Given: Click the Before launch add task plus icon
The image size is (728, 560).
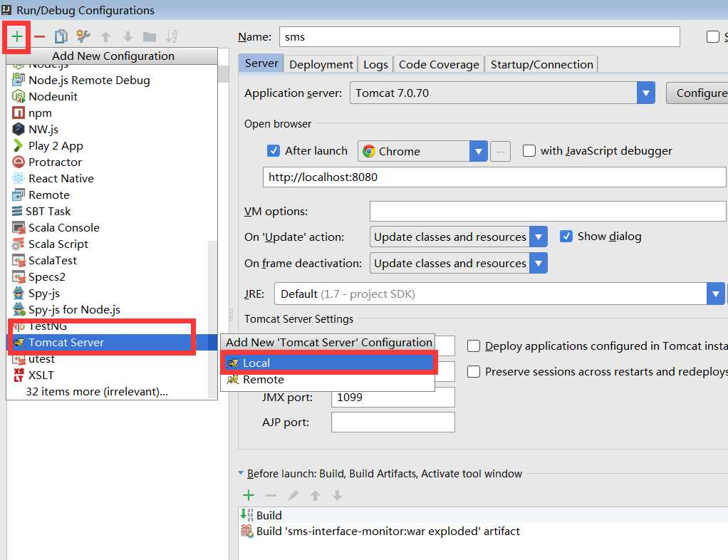Looking at the screenshot, I should point(249,495).
